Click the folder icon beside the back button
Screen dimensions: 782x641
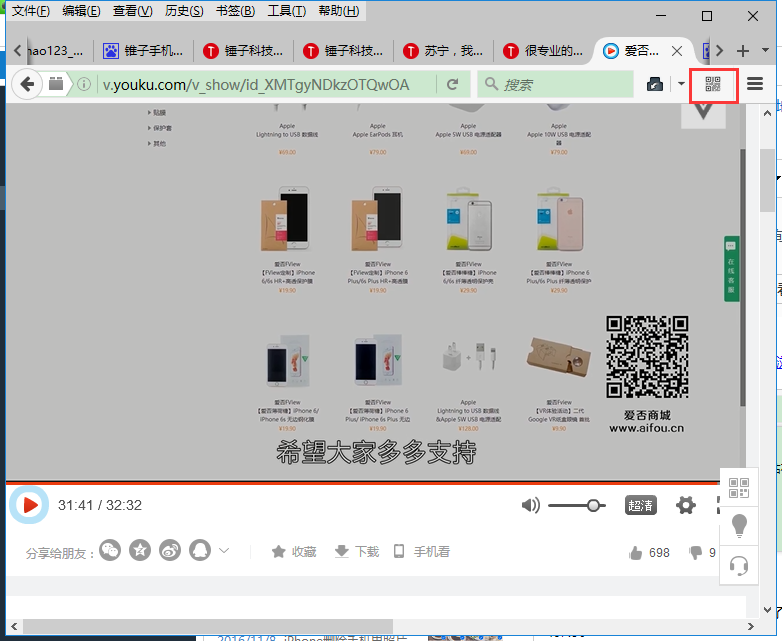coord(56,84)
